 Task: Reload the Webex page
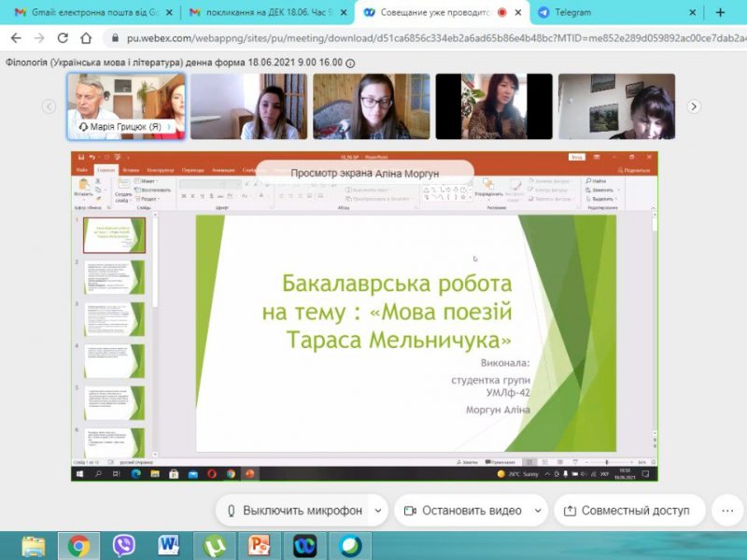click(x=63, y=38)
